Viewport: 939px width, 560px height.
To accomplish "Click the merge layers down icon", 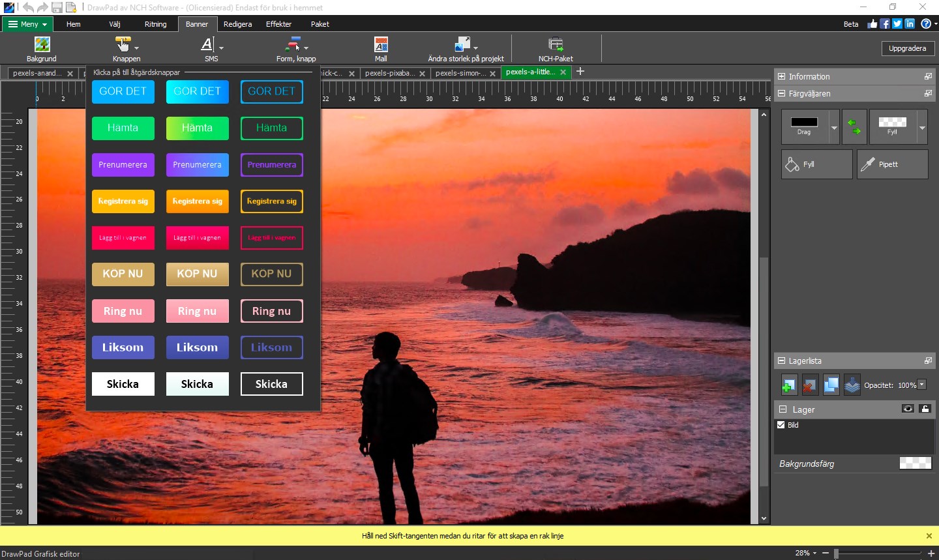I will click(852, 385).
